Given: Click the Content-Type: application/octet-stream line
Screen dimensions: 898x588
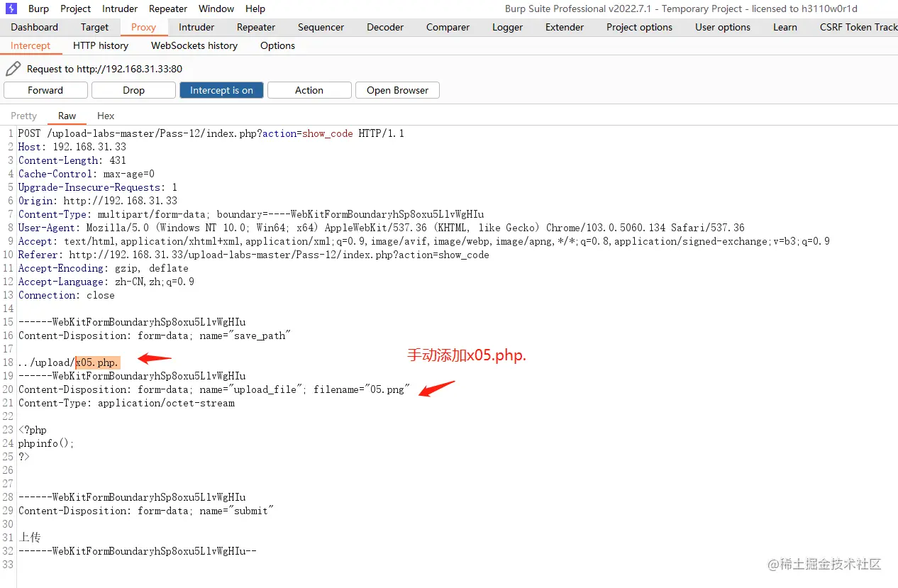Looking at the screenshot, I should coord(126,403).
